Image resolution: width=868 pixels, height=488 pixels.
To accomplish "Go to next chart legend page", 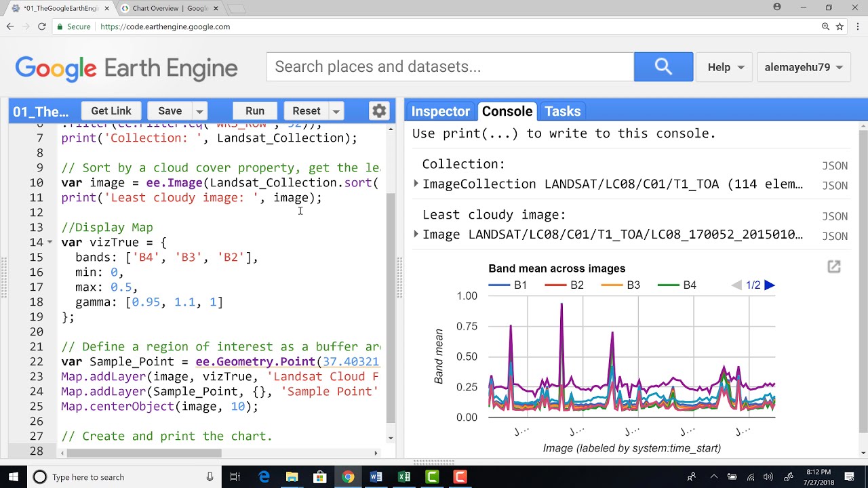I will (x=769, y=285).
